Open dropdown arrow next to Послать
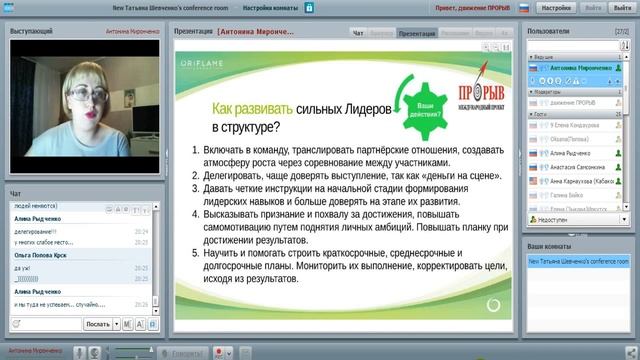Image resolution: width=640 pixels, height=360 pixels. point(116,324)
